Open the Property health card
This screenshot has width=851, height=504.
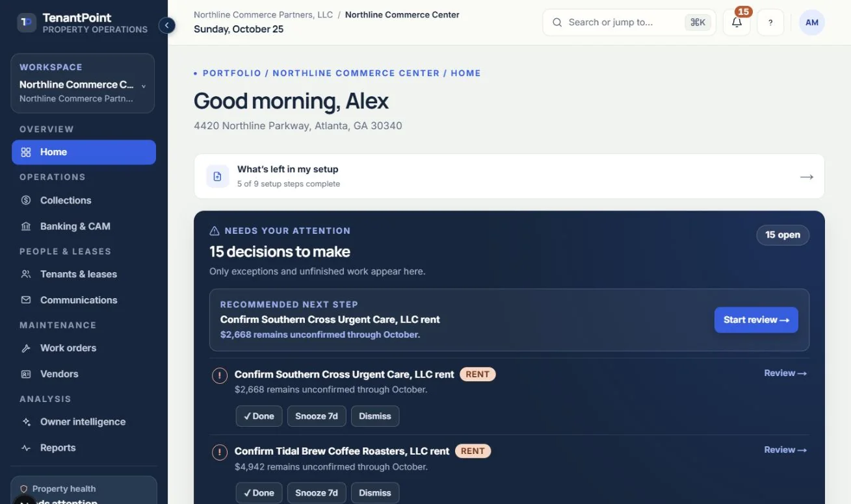(x=84, y=490)
